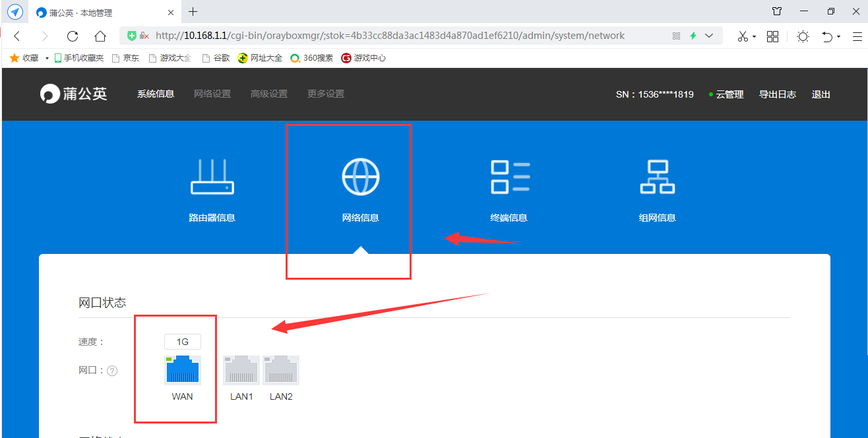Toggle the brightness night mode icon
The image size is (868, 438).
(x=803, y=36)
